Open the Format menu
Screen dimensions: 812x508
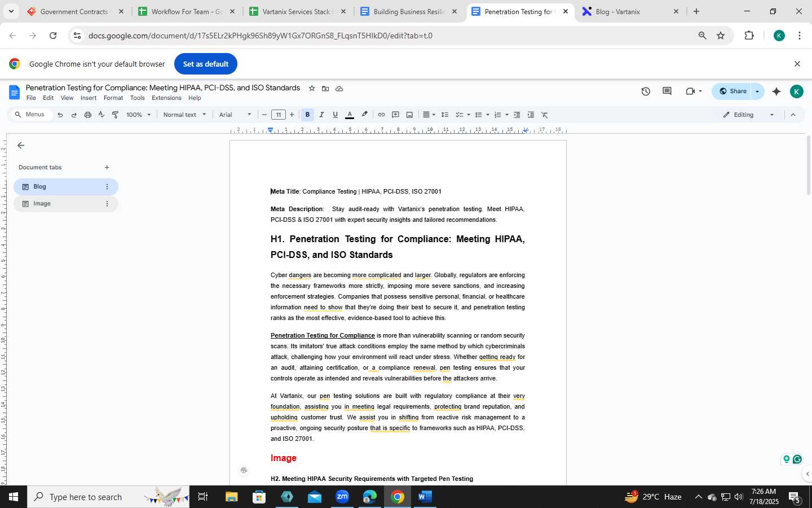113,98
